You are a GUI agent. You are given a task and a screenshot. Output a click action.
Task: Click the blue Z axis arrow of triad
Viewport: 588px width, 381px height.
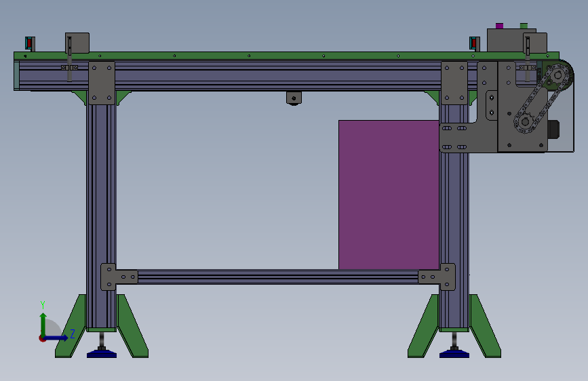[x=56, y=338]
